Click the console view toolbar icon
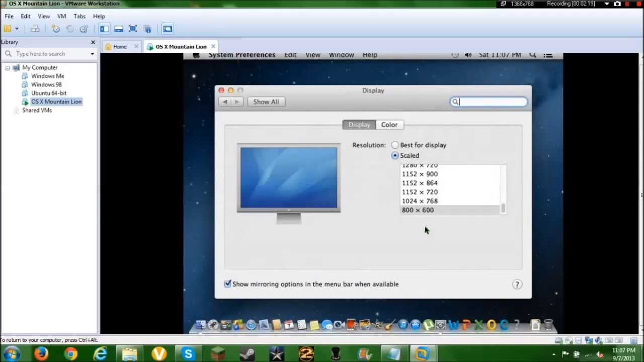This screenshot has height=362, width=644. pos(168,29)
